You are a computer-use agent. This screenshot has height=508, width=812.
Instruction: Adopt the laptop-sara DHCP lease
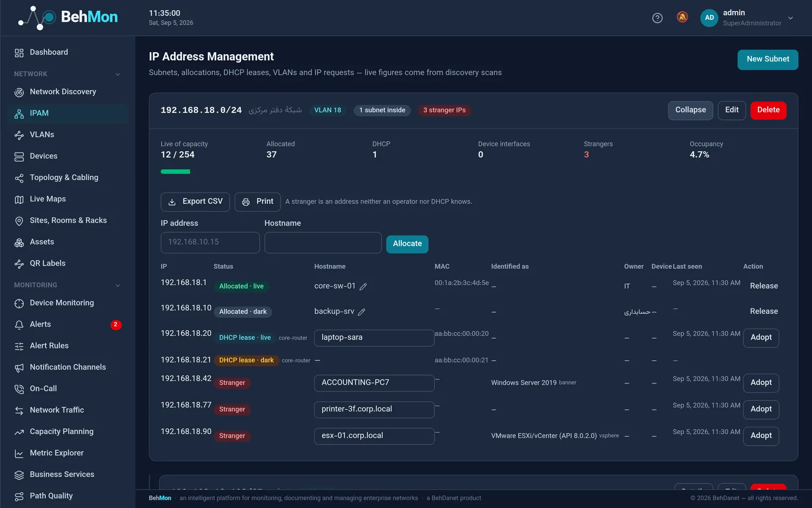(x=761, y=338)
